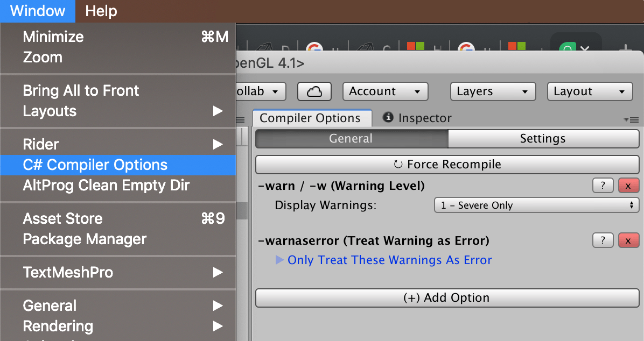Image resolution: width=644 pixels, height=341 pixels.
Task: Remove the -warnaserror option with red x
Action: coord(628,240)
